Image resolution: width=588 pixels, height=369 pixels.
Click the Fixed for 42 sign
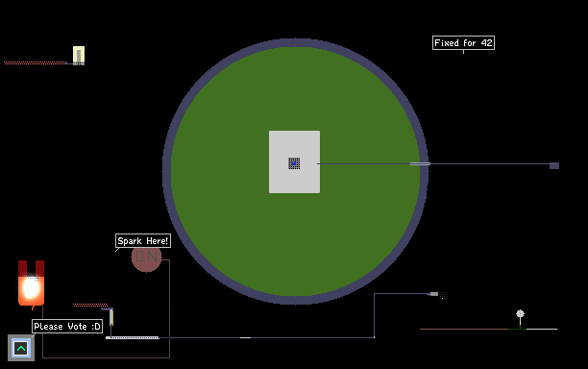[463, 42]
